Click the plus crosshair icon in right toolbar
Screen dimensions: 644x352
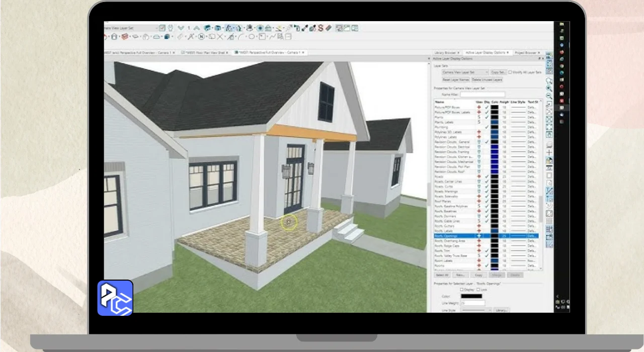point(549,152)
